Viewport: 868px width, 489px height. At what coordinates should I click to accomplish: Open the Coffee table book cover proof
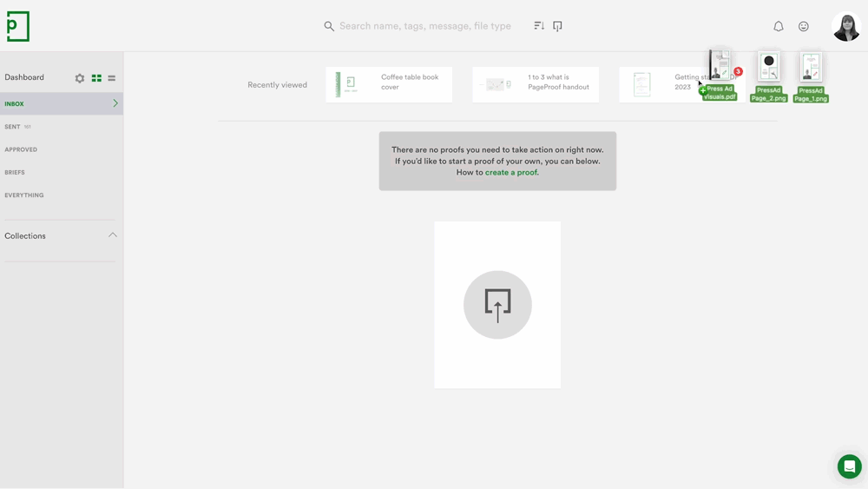pos(389,85)
